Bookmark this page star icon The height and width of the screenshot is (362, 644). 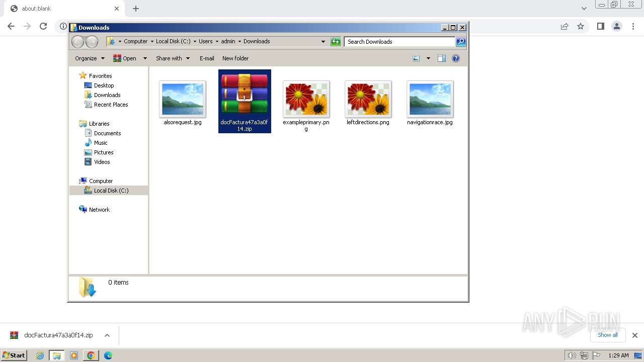(581, 26)
